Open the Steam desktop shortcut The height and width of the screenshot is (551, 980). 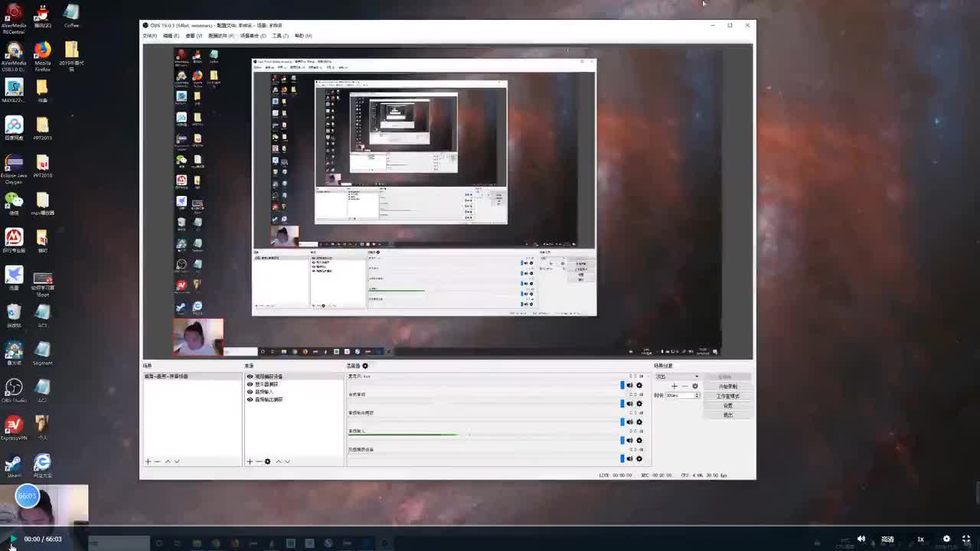(14, 466)
